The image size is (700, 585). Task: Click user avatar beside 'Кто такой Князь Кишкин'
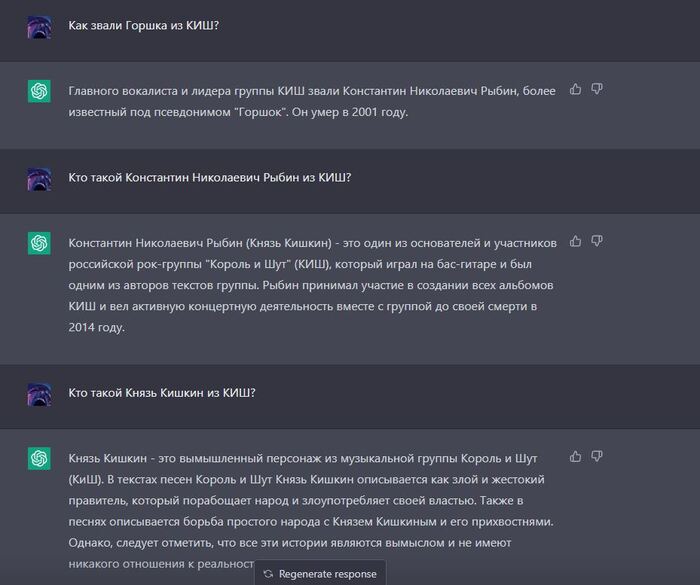pyautogui.click(x=39, y=393)
